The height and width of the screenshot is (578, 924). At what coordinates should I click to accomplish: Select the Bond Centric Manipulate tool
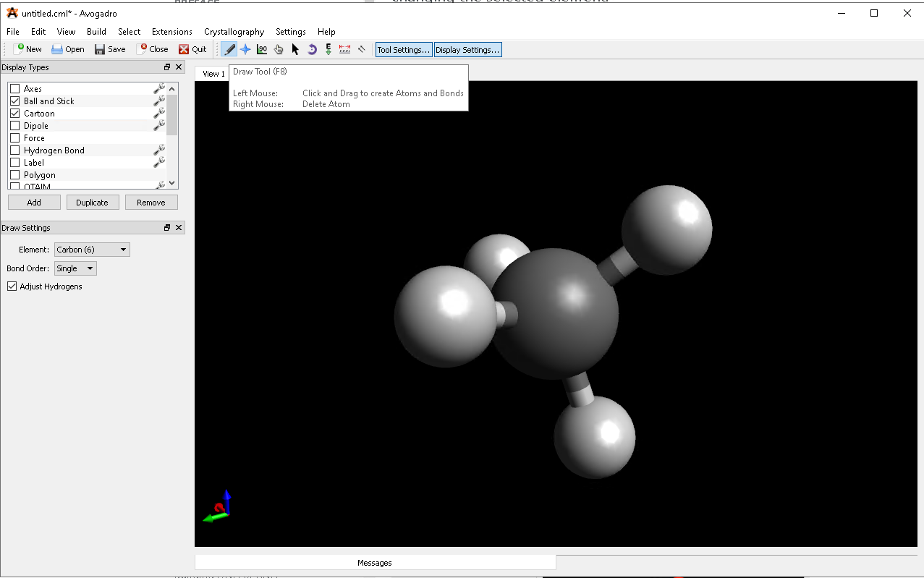click(x=262, y=49)
